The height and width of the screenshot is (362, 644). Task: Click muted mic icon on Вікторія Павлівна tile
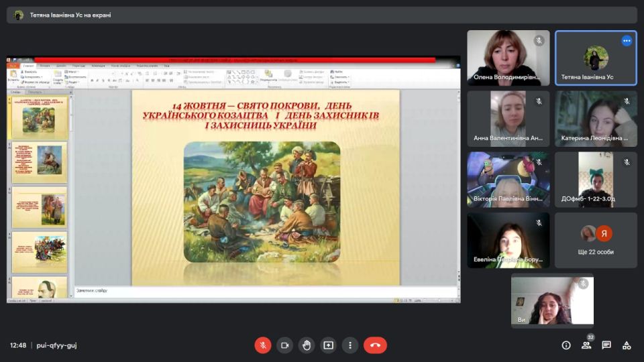pyautogui.click(x=539, y=162)
